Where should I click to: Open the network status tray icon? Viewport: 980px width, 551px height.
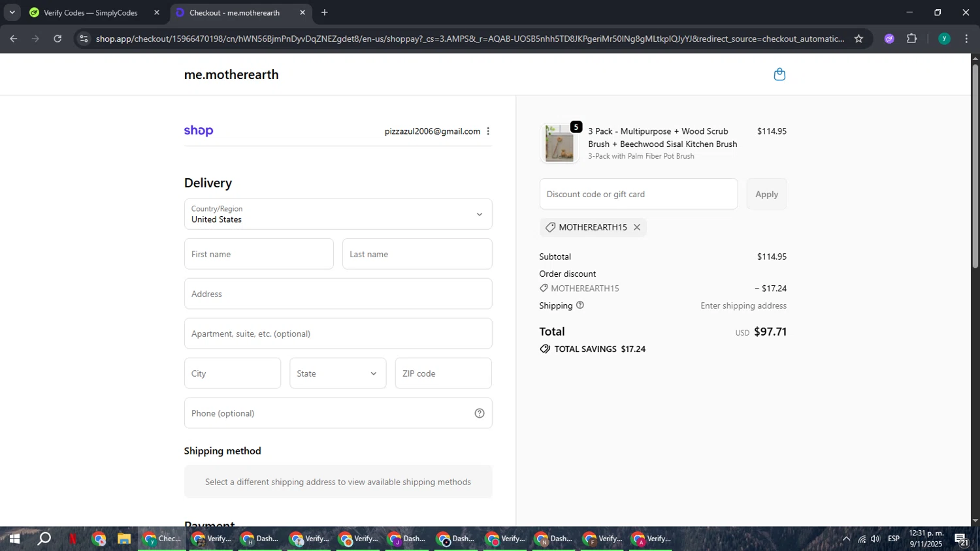pyautogui.click(x=862, y=539)
